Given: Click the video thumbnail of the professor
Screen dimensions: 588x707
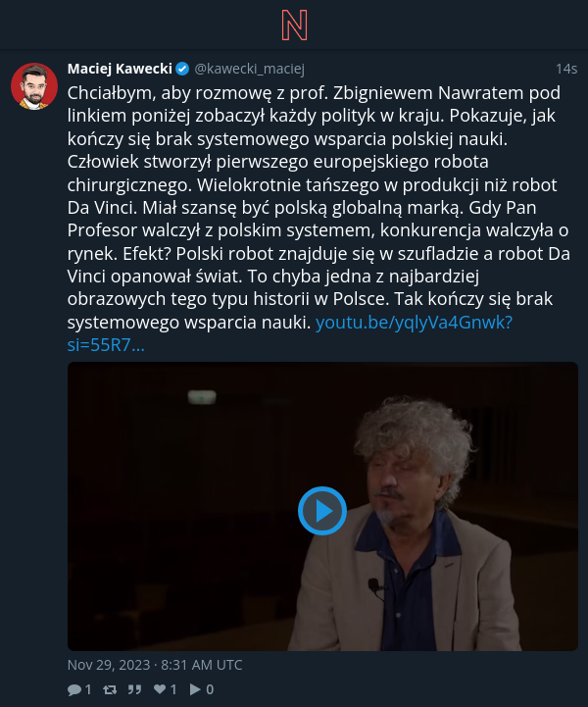Looking at the screenshot, I should coord(322,506).
